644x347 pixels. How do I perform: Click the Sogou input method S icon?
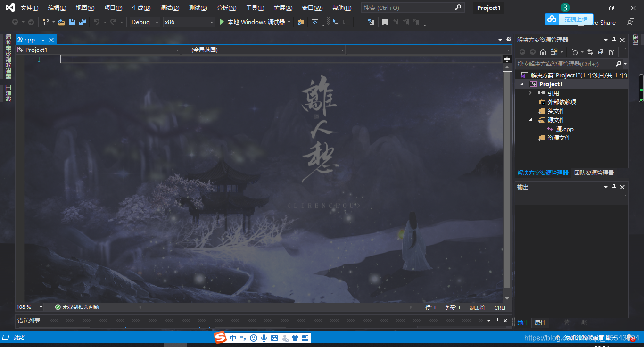coord(221,338)
